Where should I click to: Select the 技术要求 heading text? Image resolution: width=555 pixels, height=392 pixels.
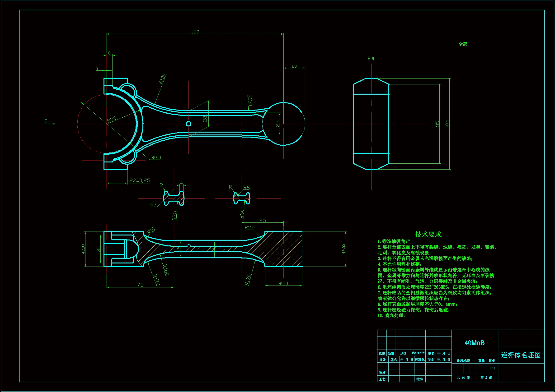pos(428,234)
